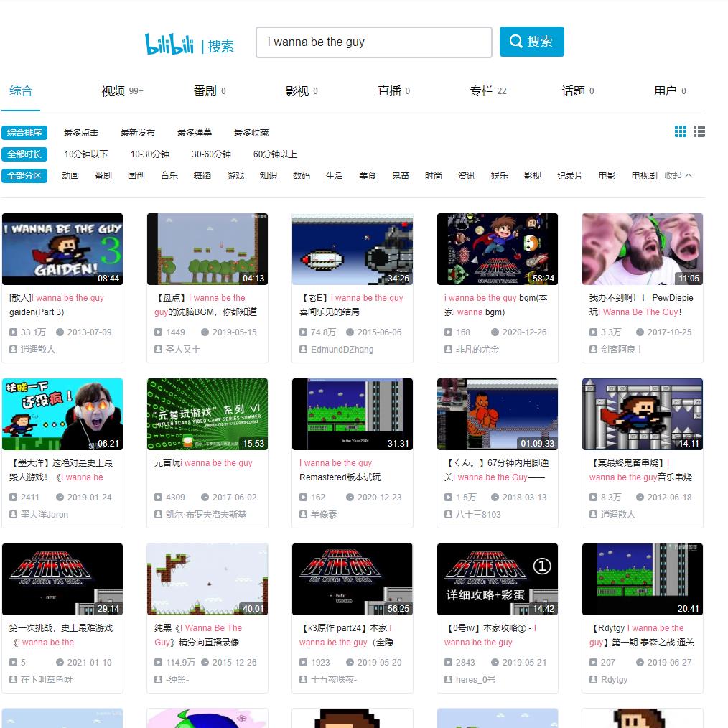This screenshot has height=728, width=728.
Task: Collapse the category filter with 收起
Action: pos(678,175)
